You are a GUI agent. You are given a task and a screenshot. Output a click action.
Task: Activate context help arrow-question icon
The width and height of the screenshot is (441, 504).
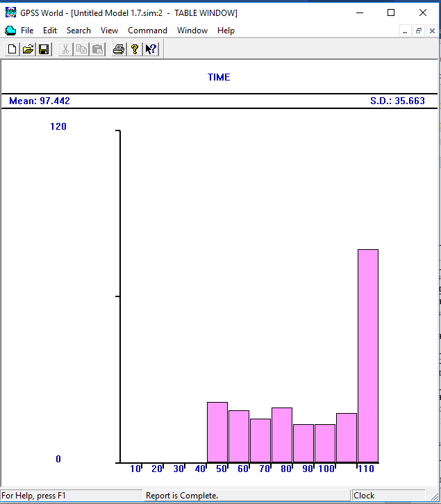tap(151, 49)
